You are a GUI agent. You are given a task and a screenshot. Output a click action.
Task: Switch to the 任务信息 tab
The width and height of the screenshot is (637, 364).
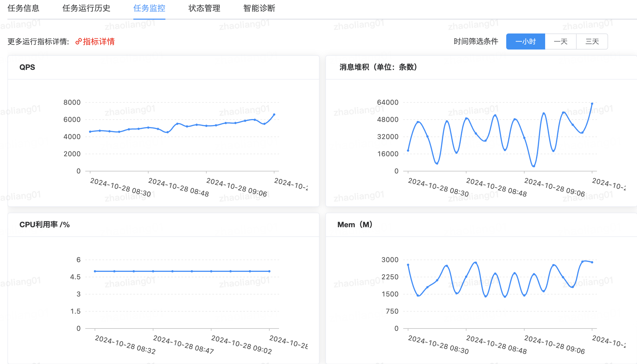23,8
